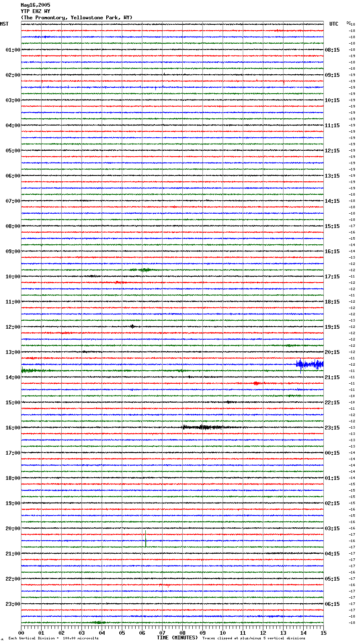Select the 23:00 MST time label
Image resolution: width=357 pixels, height=644 pixels.
tap(13, 604)
